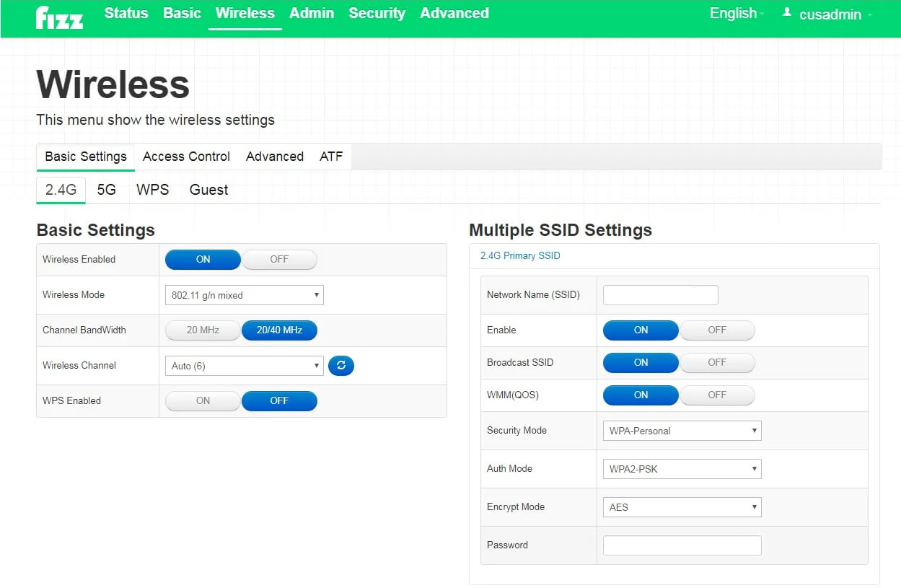Turn Wireless Enabled to OFF
Screen dimensions: 901x588
pyautogui.click(x=279, y=260)
